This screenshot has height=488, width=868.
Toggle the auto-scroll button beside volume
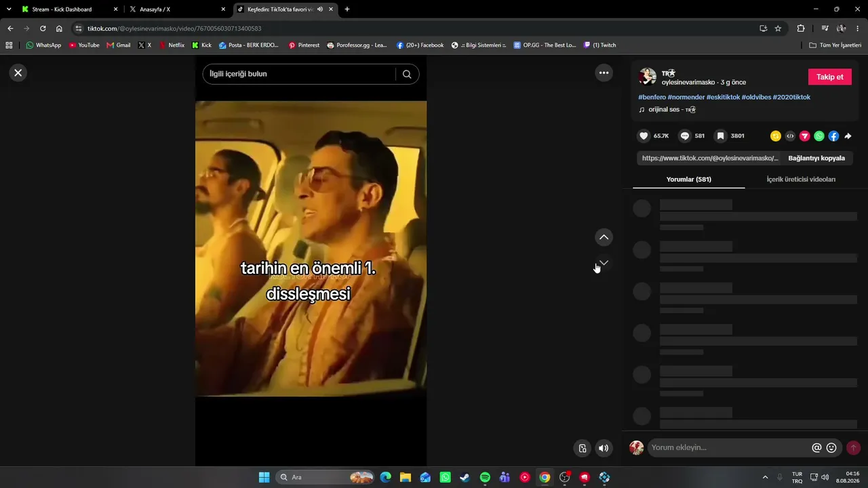pyautogui.click(x=582, y=448)
